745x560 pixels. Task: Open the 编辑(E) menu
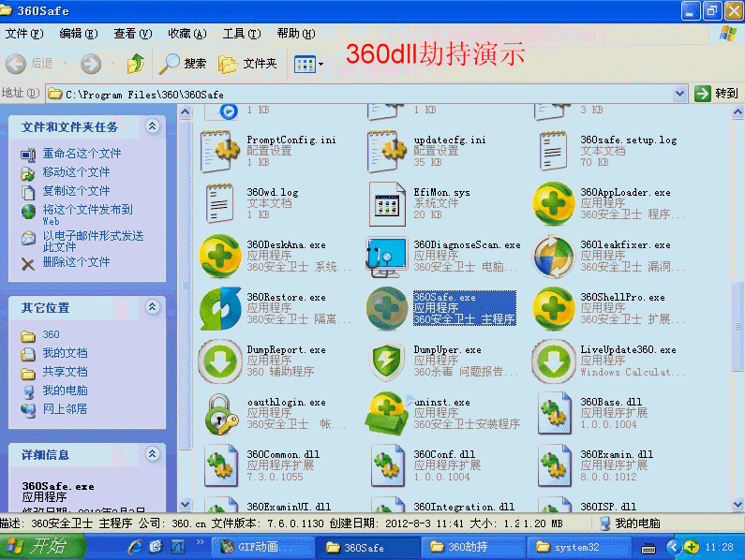click(x=79, y=34)
